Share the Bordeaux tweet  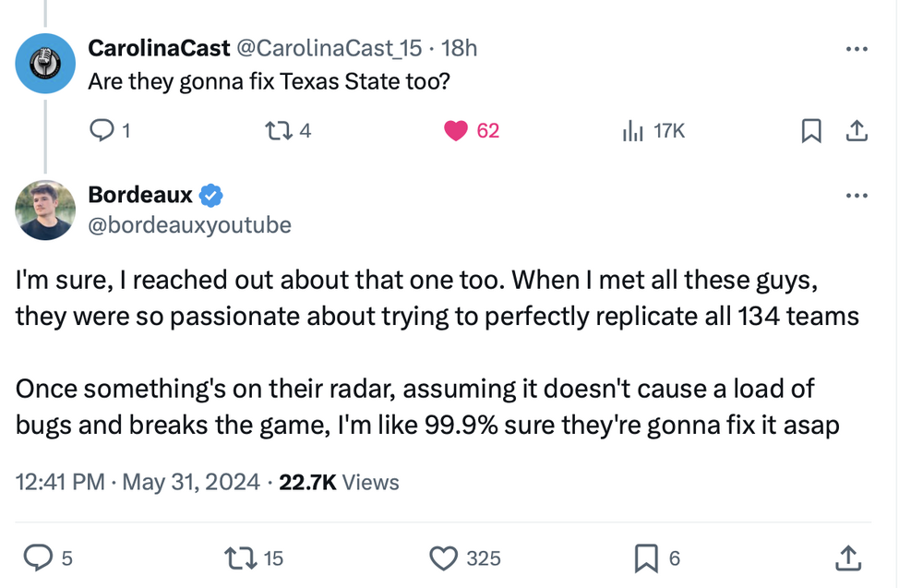846,558
